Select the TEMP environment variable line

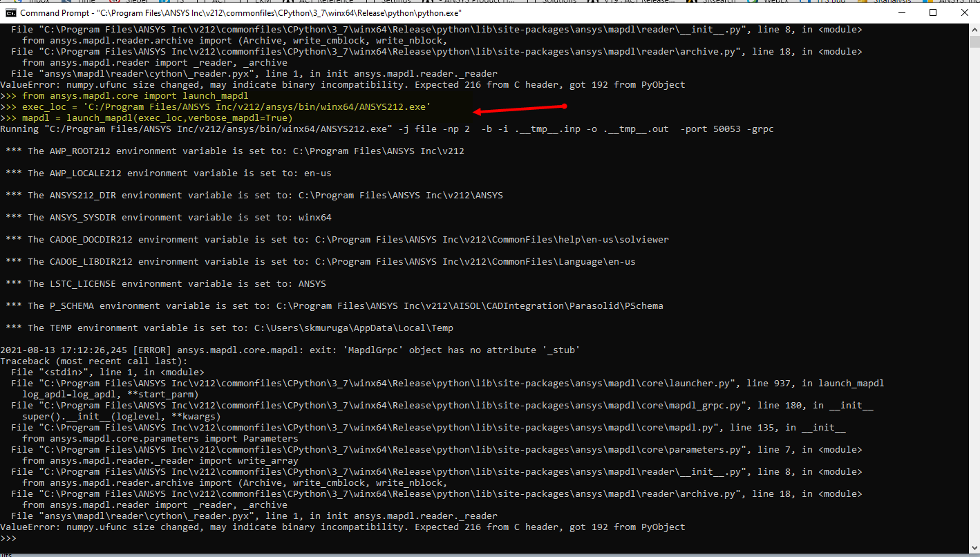click(x=229, y=328)
